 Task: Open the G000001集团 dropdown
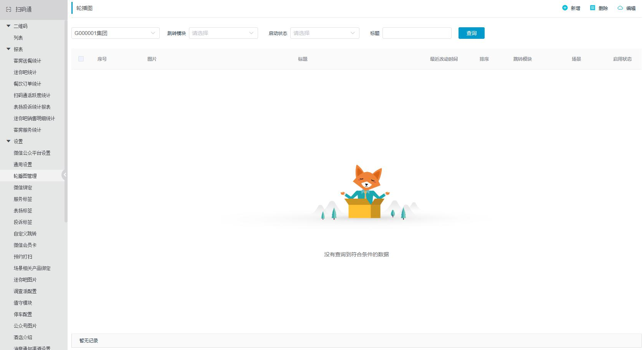(x=115, y=33)
